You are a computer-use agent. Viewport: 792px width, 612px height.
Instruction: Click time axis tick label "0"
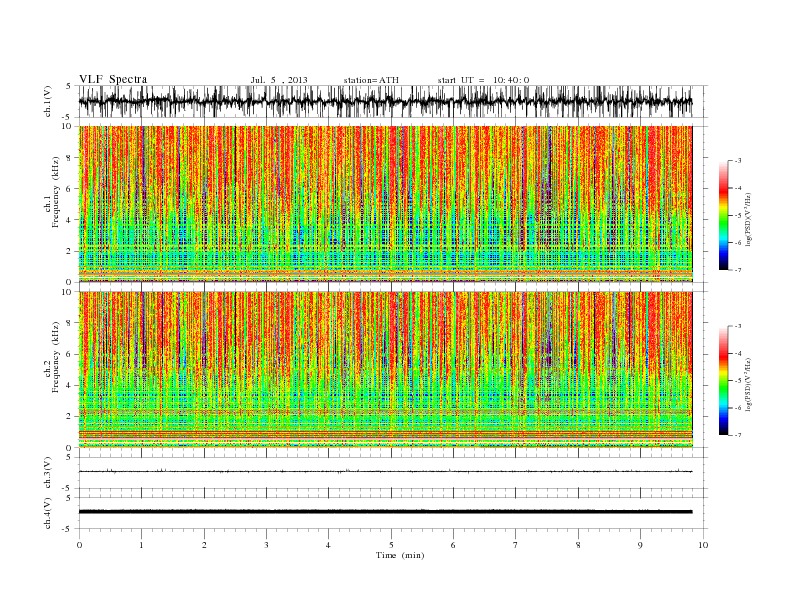pos(79,545)
